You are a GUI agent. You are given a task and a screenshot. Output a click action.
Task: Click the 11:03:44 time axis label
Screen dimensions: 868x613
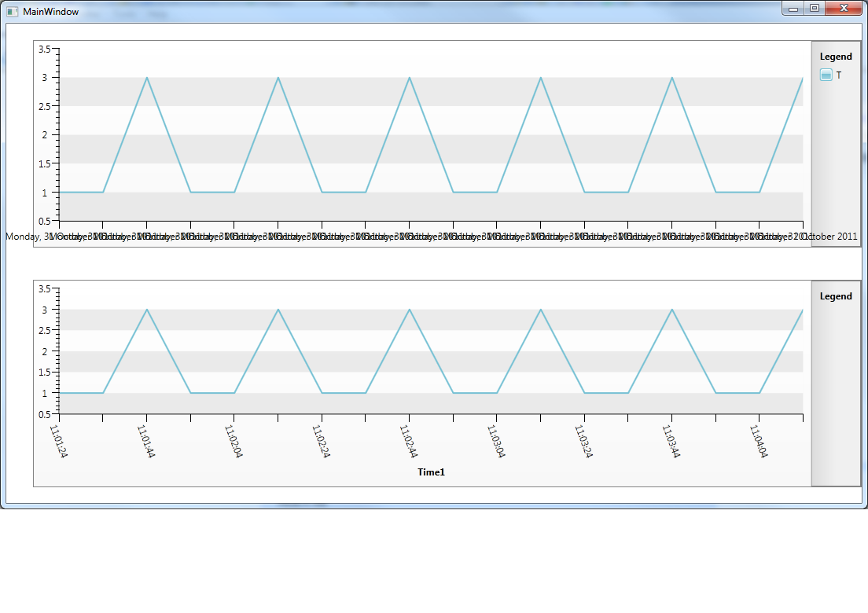(671, 441)
